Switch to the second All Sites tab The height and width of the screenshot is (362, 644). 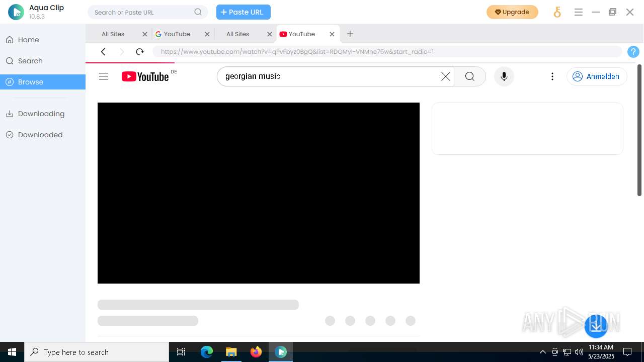[x=237, y=34]
